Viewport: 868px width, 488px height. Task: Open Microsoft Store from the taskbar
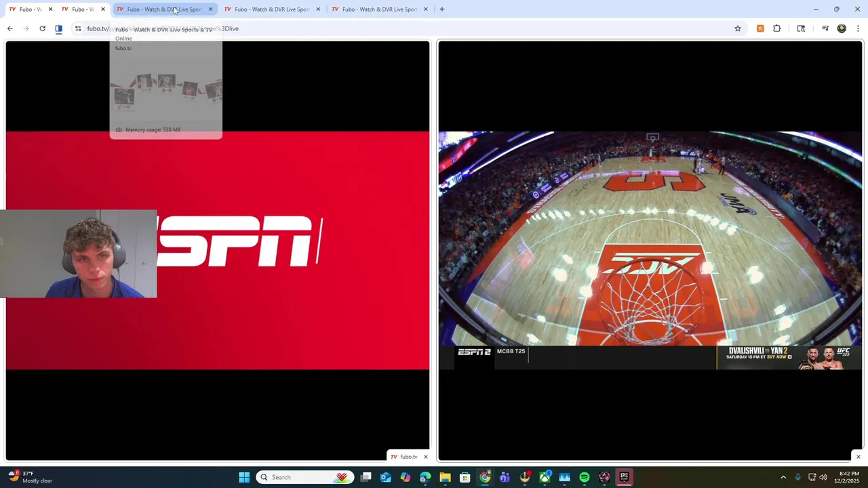point(465,477)
